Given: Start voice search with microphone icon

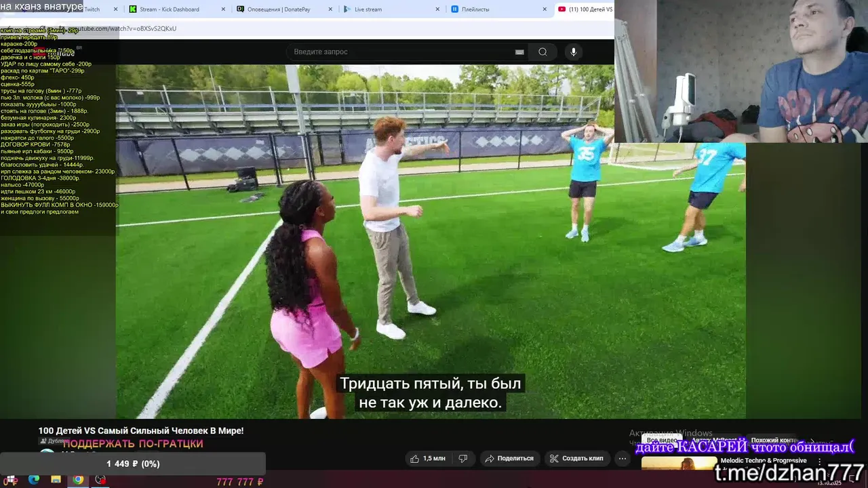Looking at the screenshot, I should [x=574, y=52].
